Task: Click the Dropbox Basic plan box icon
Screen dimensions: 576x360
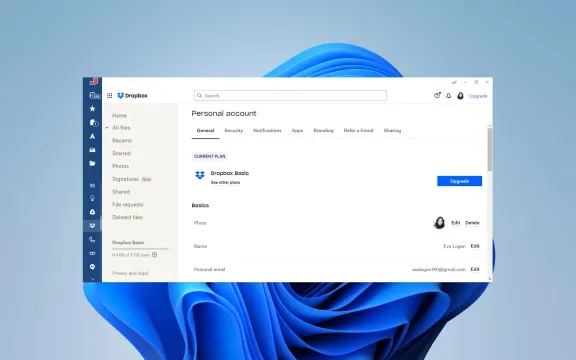Action: (x=200, y=175)
